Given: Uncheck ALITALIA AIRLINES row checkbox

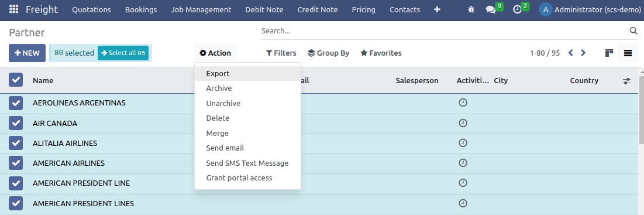Looking at the screenshot, I should coord(16,143).
